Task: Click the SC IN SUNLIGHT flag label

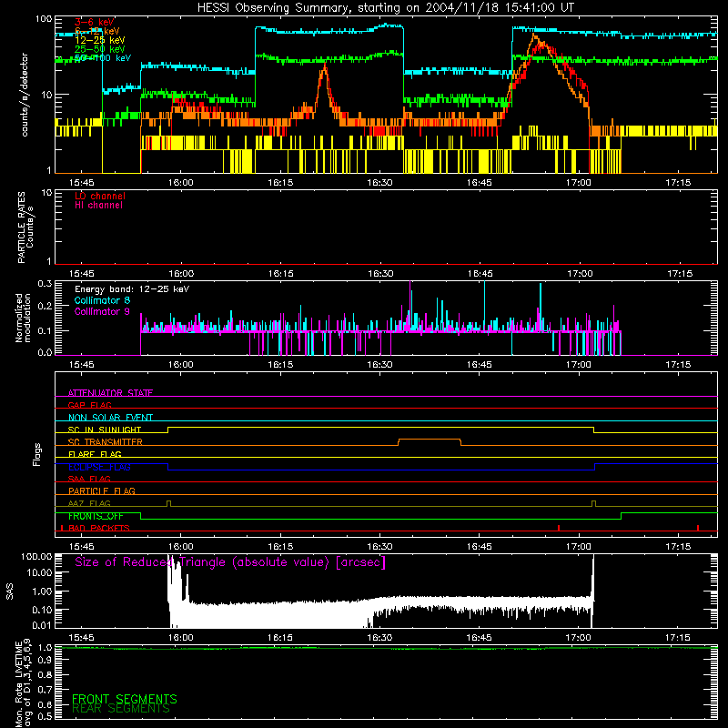Action: click(105, 430)
